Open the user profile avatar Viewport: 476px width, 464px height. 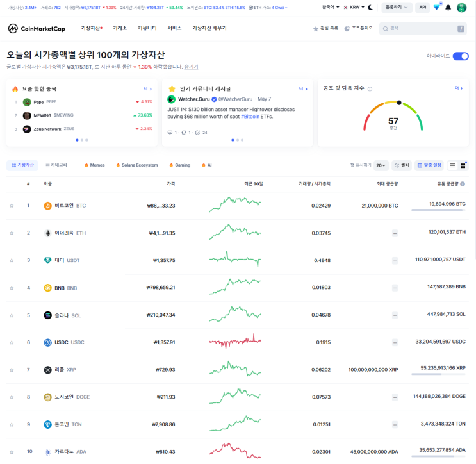461,7
